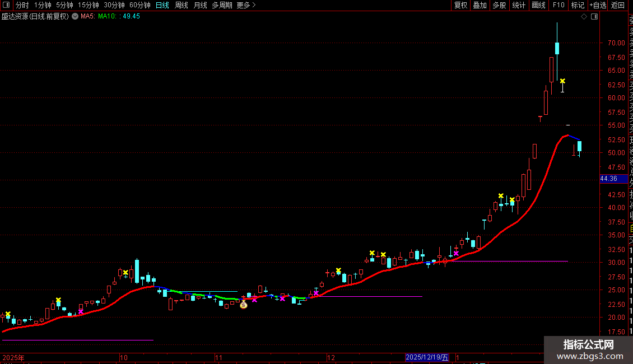633x364 pixels.
Task: Click the month 11 axis label
Action: (218, 357)
